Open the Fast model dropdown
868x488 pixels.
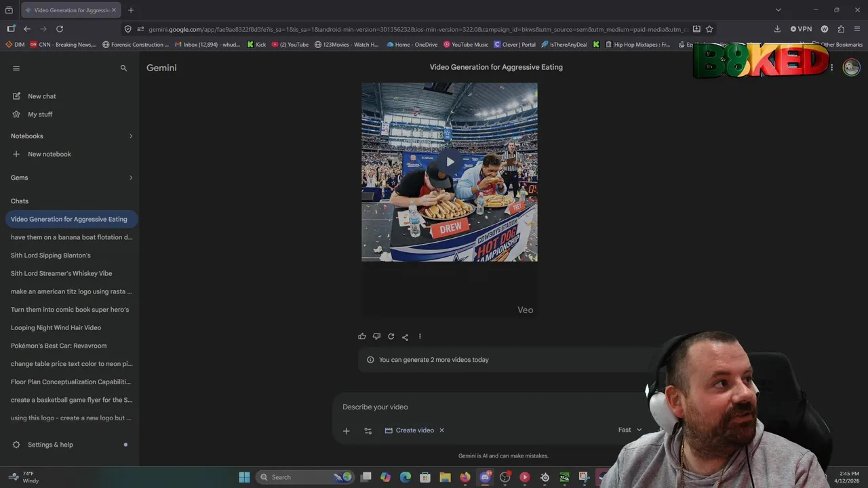pos(629,430)
